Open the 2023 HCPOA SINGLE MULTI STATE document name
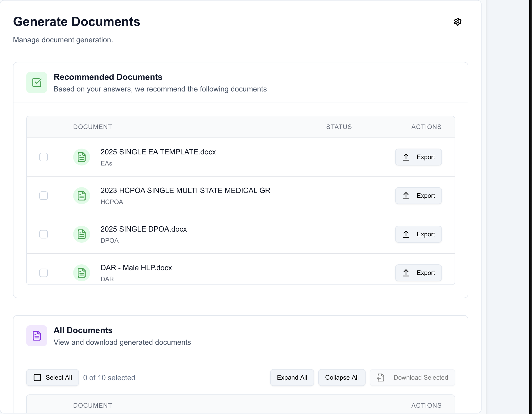 coord(185,190)
